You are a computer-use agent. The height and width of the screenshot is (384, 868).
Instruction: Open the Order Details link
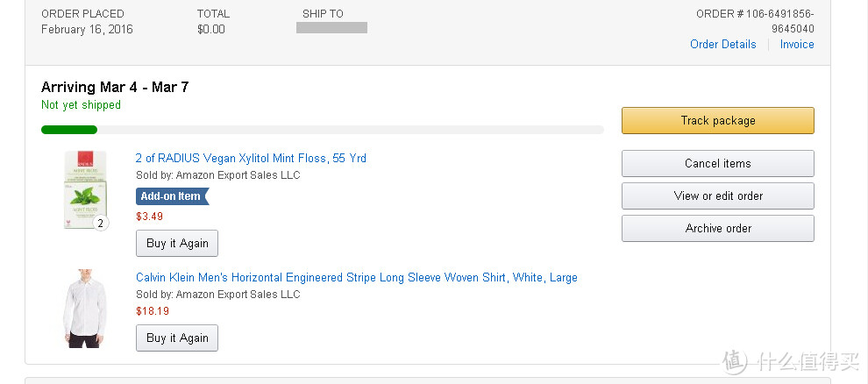pyautogui.click(x=723, y=44)
